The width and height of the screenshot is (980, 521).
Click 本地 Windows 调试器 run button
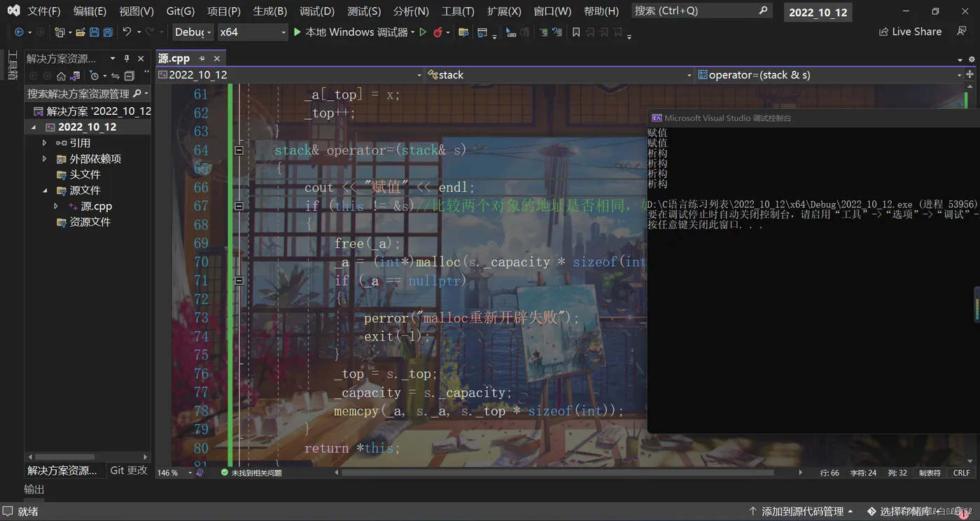click(x=351, y=32)
